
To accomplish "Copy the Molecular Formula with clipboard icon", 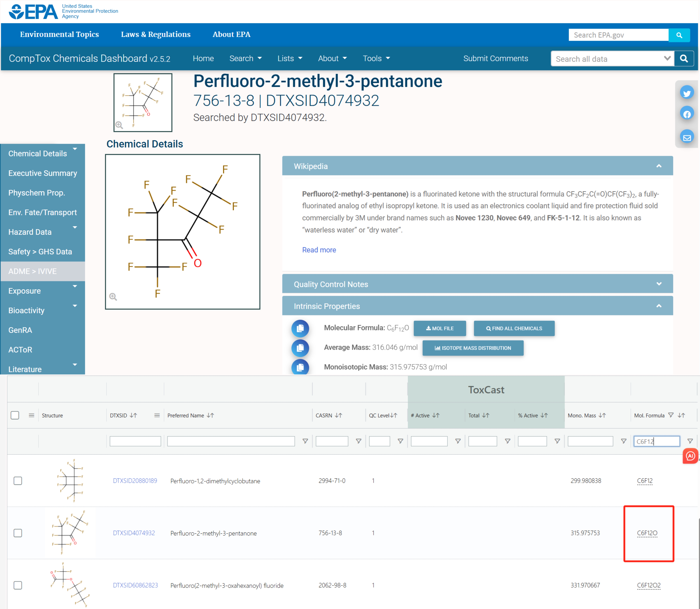I will click(x=300, y=328).
